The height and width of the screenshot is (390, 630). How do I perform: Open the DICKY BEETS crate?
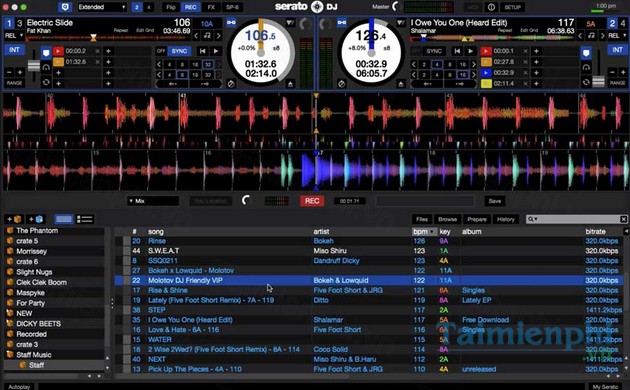pyautogui.click(x=39, y=324)
